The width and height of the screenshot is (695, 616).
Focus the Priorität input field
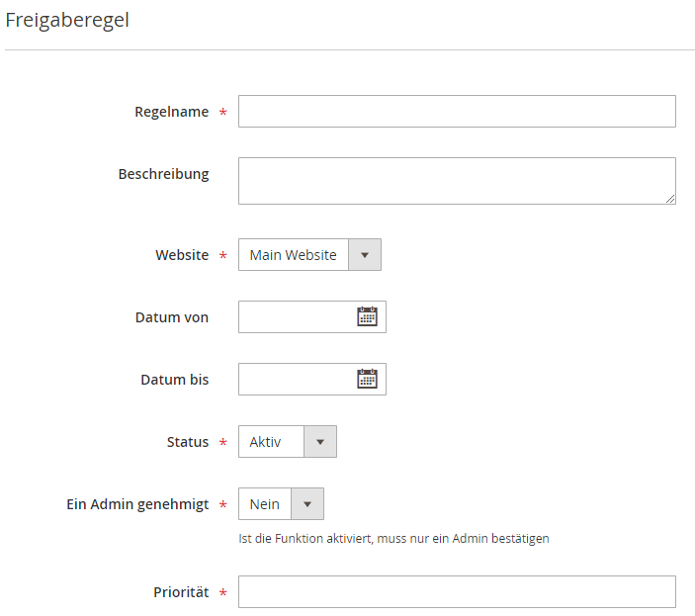tap(457, 591)
